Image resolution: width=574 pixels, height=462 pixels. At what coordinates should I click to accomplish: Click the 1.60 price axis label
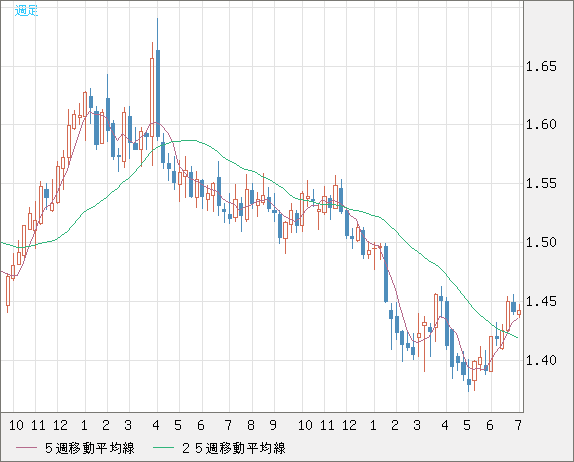tap(541, 124)
